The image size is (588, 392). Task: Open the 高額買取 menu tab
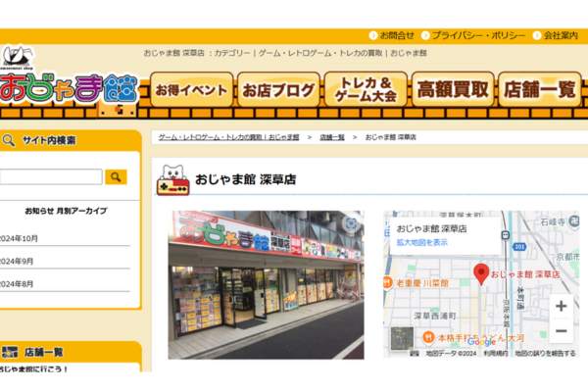click(453, 90)
